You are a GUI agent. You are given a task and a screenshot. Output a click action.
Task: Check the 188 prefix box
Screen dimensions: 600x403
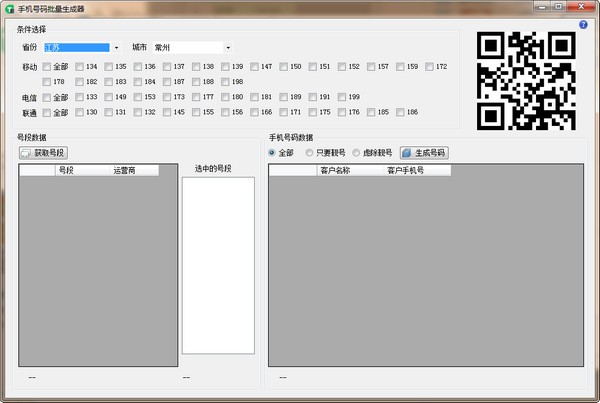(196, 82)
